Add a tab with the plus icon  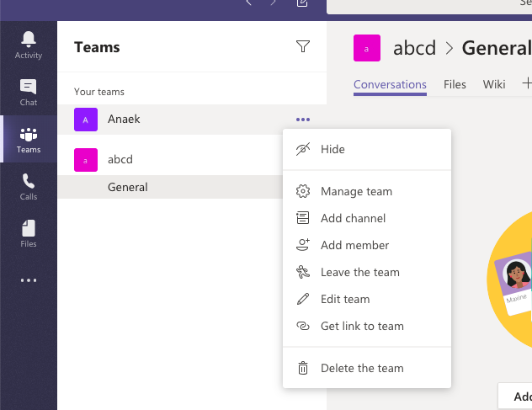527,83
